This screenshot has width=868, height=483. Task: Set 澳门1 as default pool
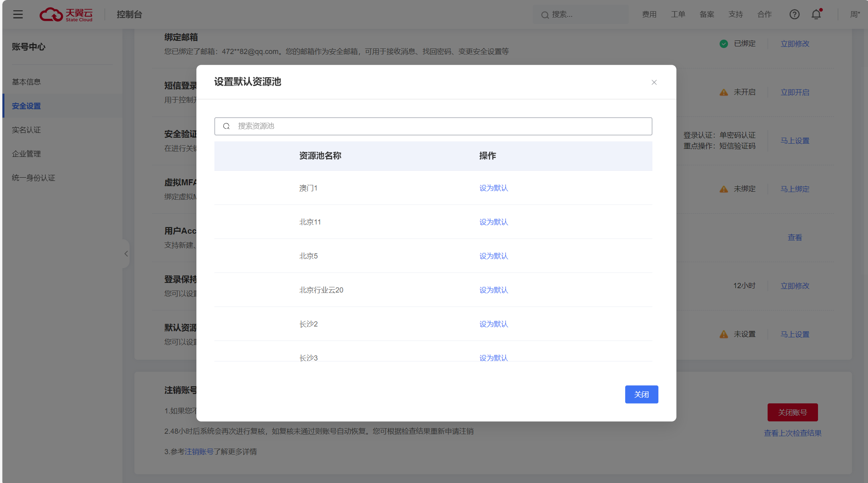[x=494, y=188]
